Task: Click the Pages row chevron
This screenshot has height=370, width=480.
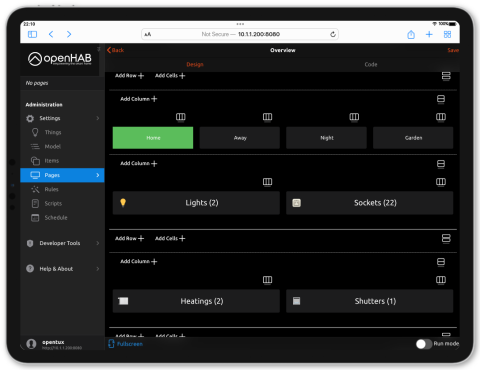Action: [98, 175]
